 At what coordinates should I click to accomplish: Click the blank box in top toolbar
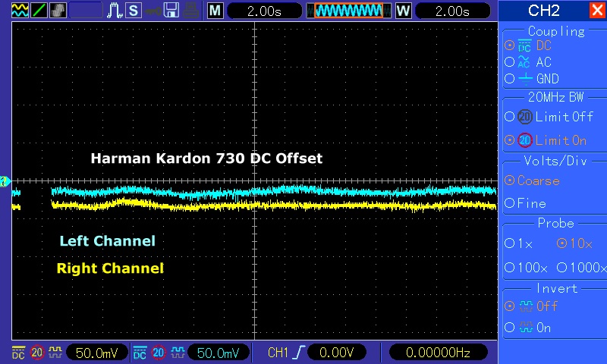point(86,11)
